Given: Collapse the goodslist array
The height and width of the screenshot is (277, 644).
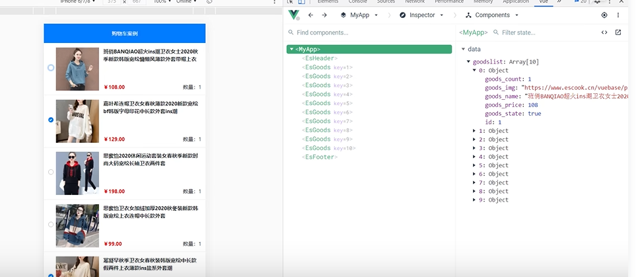Looking at the screenshot, I should tap(468, 62).
